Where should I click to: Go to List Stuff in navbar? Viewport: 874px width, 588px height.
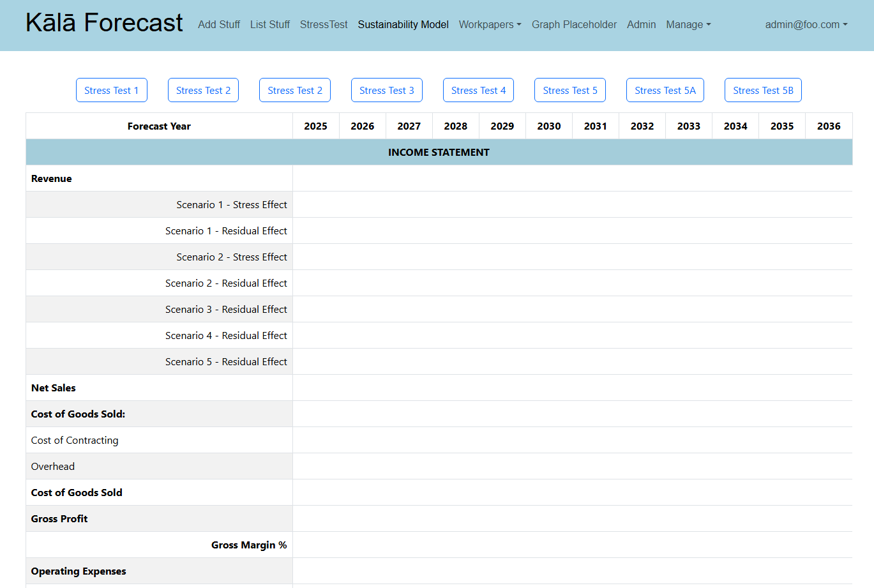pyautogui.click(x=269, y=24)
